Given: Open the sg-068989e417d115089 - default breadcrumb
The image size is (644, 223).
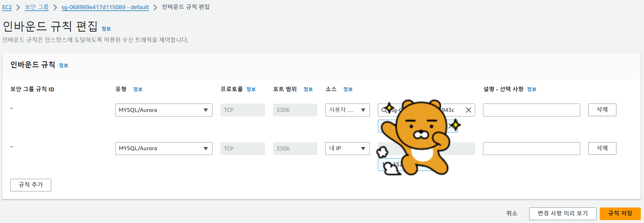Looking at the screenshot, I should (x=105, y=7).
